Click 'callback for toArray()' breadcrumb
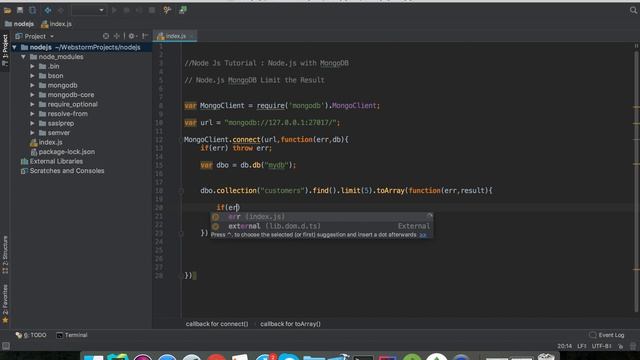The image size is (640, 360). (x=290, y=324)
